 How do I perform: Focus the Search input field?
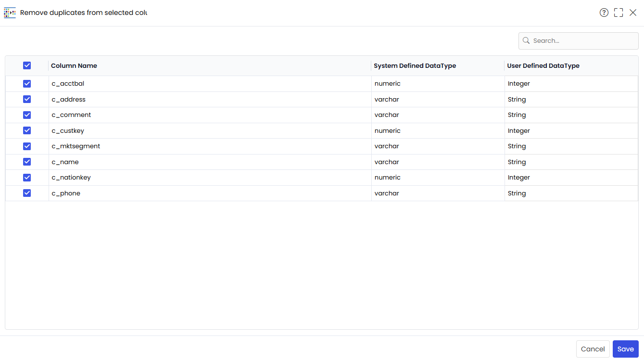click(x=579, y=41)
